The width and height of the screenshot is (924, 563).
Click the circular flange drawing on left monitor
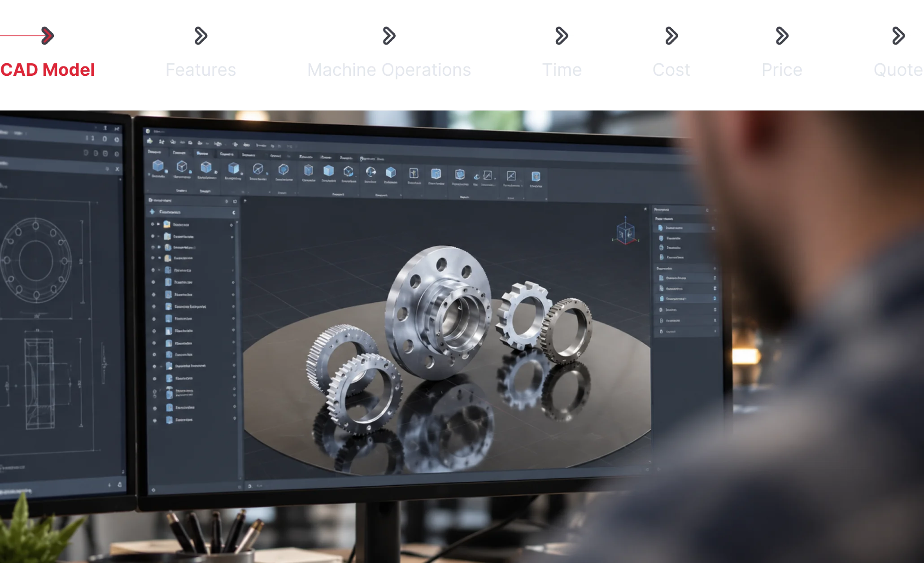[36, 260]
